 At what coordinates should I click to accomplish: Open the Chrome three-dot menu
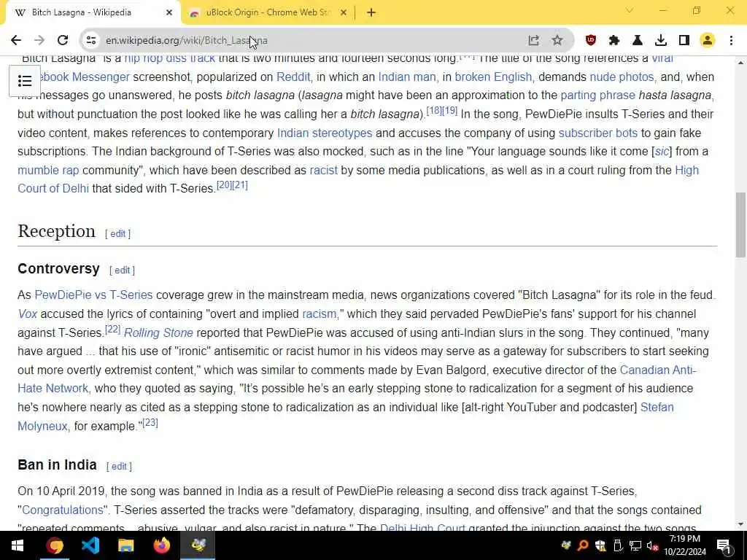point(731,41)
